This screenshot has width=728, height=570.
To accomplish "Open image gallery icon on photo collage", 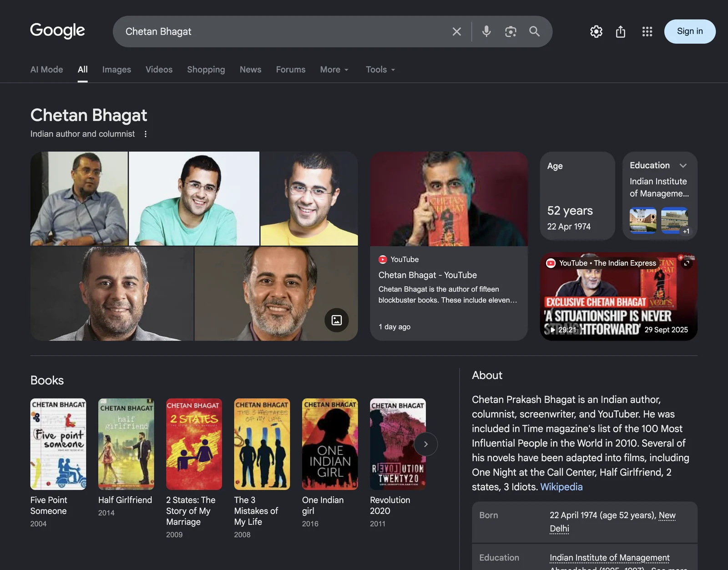I will pyautogui.click(x=337, y=320).
